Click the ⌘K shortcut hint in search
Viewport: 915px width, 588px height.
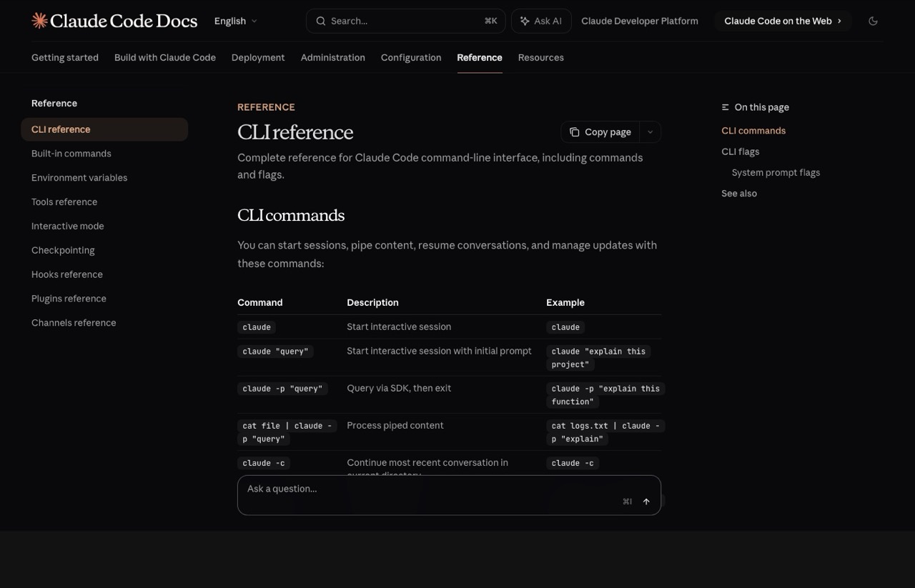coord(490,21)
